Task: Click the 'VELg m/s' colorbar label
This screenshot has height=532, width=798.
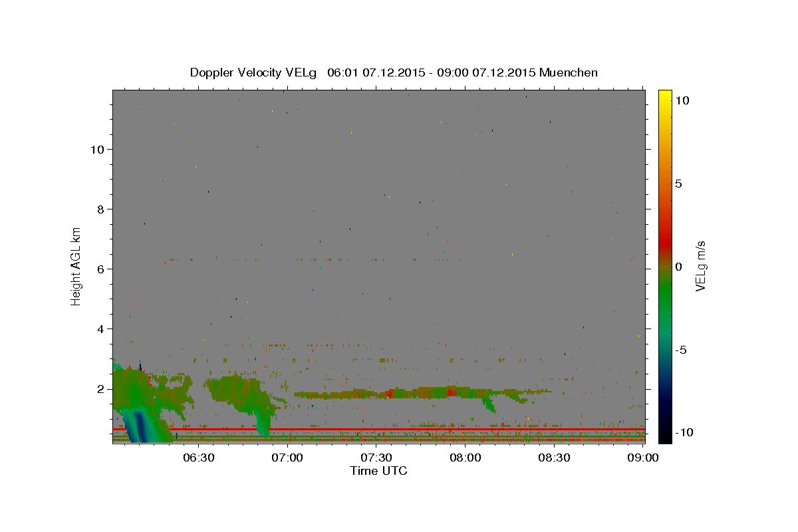Action: pos(700,266)
